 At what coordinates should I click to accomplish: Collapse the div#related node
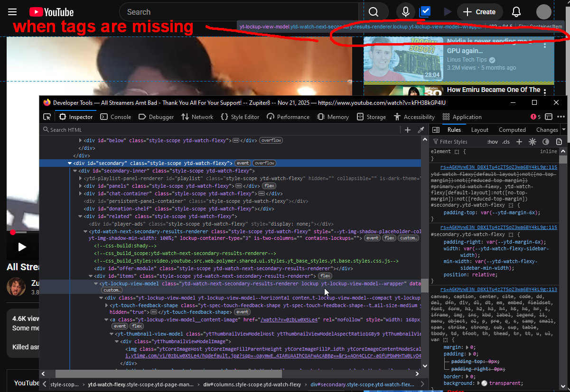click(80, 216)
